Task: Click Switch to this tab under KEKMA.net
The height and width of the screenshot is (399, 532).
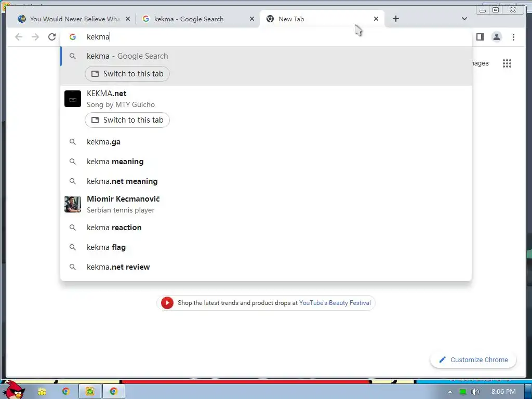Action: pos(127,120)
